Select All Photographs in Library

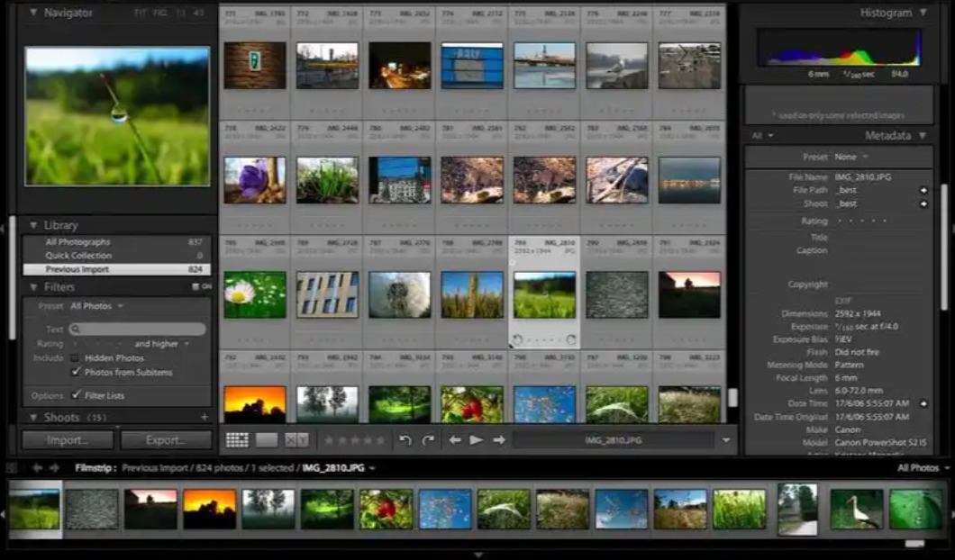pos(78,242)
